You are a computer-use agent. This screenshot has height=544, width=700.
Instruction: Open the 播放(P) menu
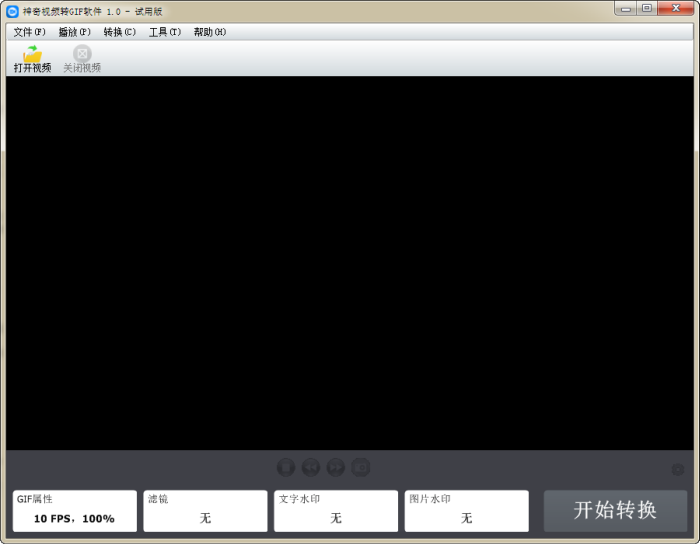(75, 32)
